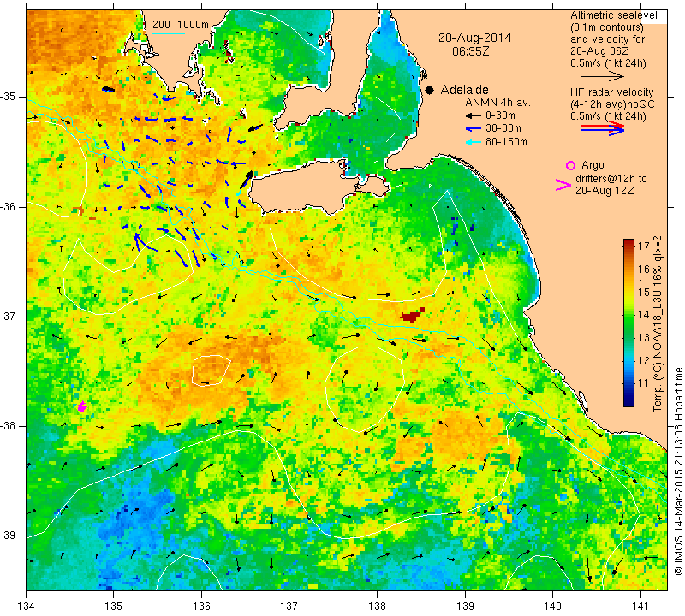The image size is (685, 616).
Task: Select the '141' longitude axis label
Action: tap(640, 607)
